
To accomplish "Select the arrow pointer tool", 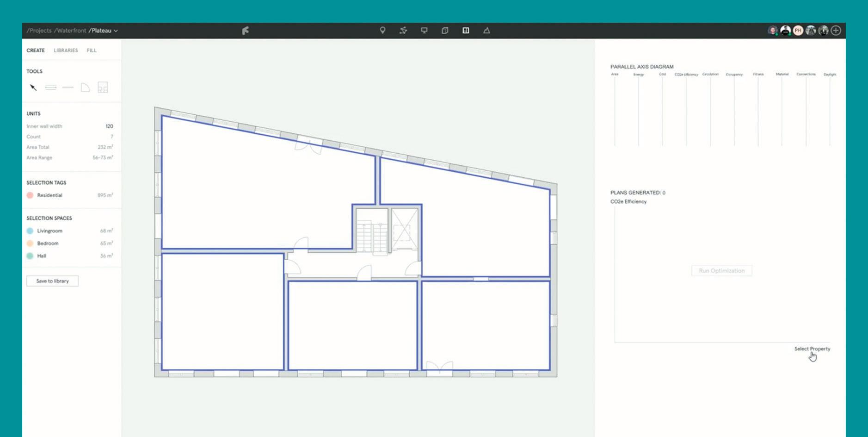I will click(x=33, y=87).
